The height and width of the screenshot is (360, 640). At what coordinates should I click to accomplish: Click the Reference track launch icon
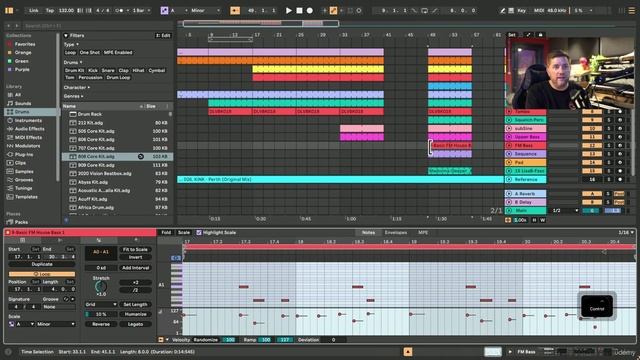[x=509, y=179]
